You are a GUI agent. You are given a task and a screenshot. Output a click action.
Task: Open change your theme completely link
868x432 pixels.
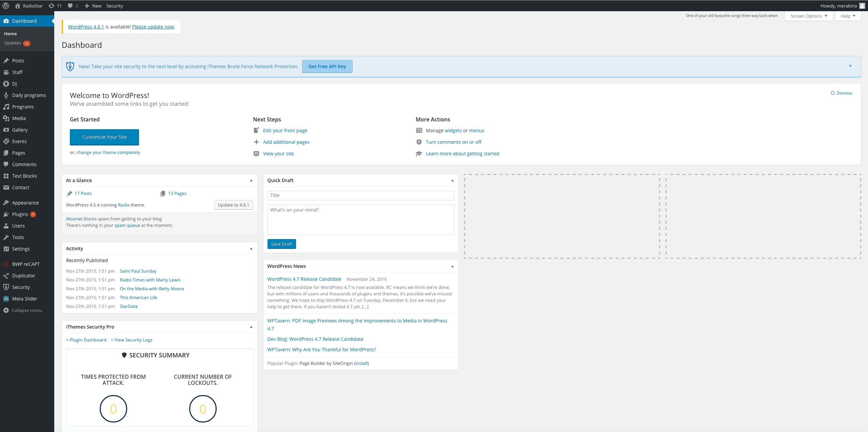coord(108,152)
